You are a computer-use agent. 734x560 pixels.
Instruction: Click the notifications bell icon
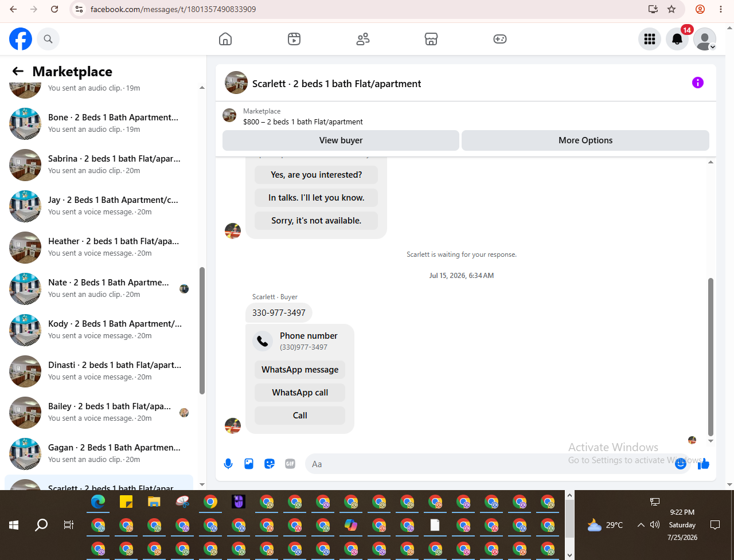[677, 39]
